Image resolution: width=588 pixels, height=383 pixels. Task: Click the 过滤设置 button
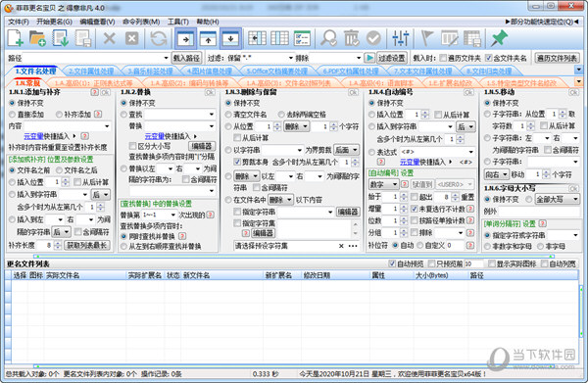(x=391, y=58)
